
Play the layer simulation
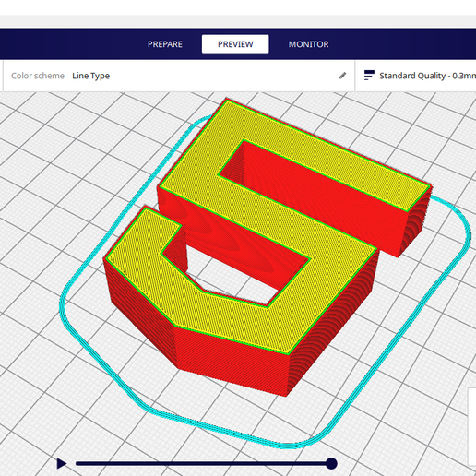(62, 463)
